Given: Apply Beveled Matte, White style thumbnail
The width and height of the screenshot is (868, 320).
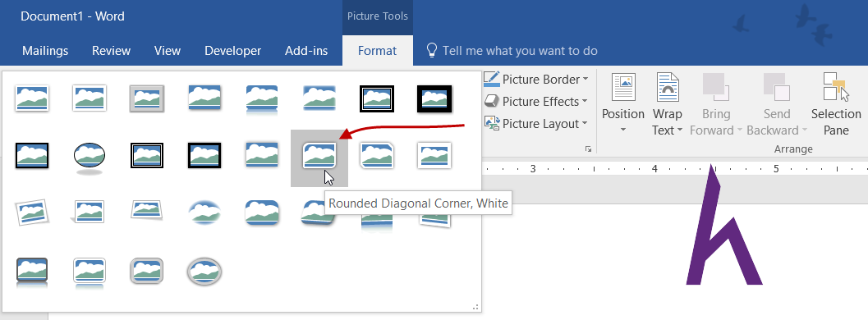Looking at the screenshot, I should coord(90,98).
